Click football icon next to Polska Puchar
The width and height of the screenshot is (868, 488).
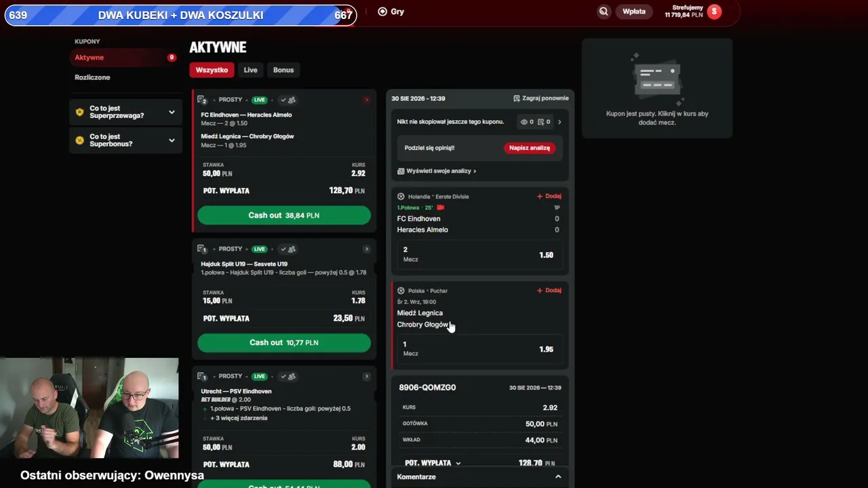401,291
